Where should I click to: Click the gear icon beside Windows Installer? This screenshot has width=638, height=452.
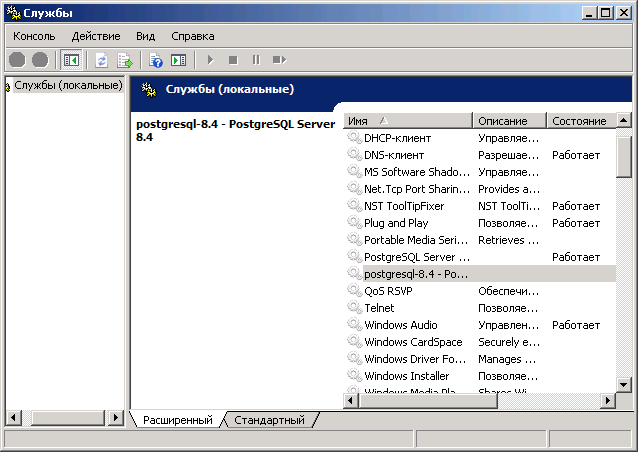pyautogui.click(x=354, y=376)
